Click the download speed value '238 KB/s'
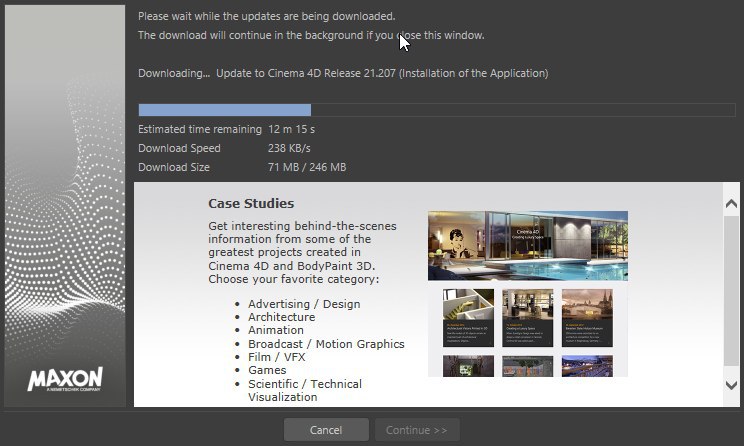The image size is (744, 446). click(289, 149)
